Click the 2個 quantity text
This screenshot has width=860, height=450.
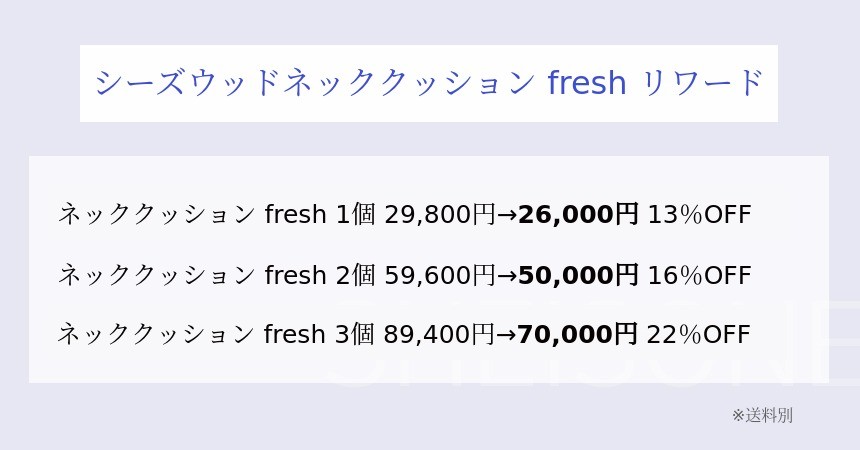coord(355,275)
